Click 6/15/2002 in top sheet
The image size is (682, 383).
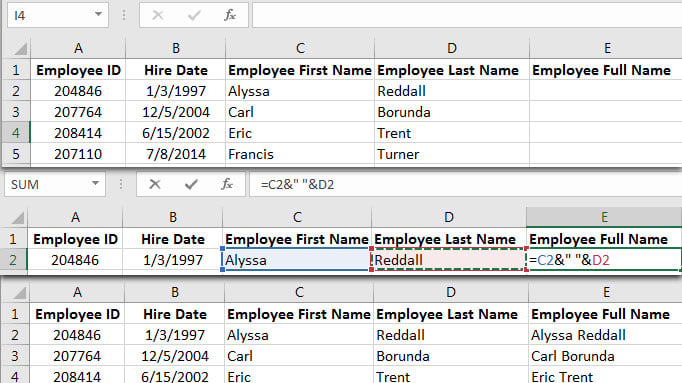(176, 133)
